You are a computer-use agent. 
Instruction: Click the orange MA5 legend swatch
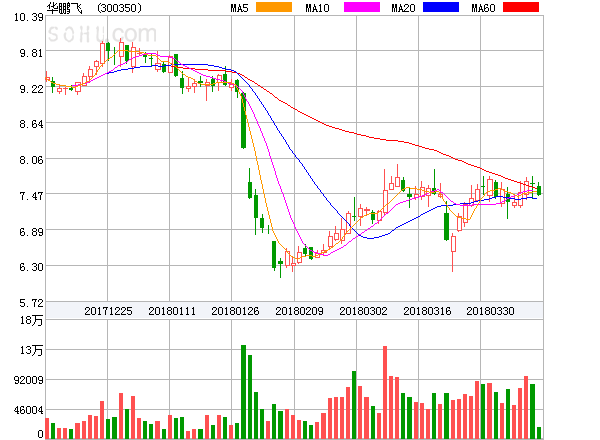(x=274, y=7)
